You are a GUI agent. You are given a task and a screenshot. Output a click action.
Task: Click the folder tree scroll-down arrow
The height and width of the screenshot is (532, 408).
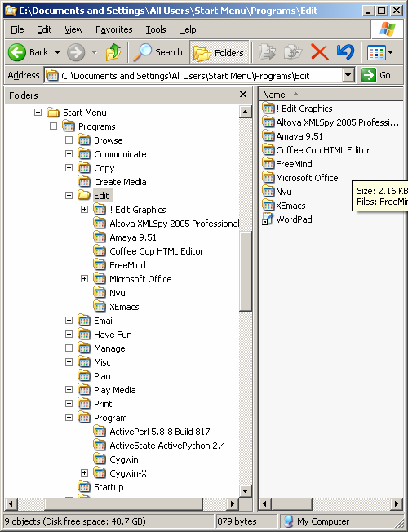(x=245, y=490)
